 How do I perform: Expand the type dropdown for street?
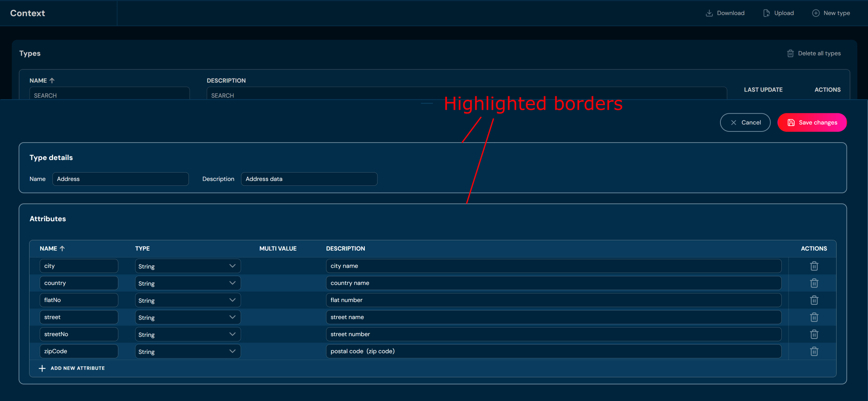188,317
